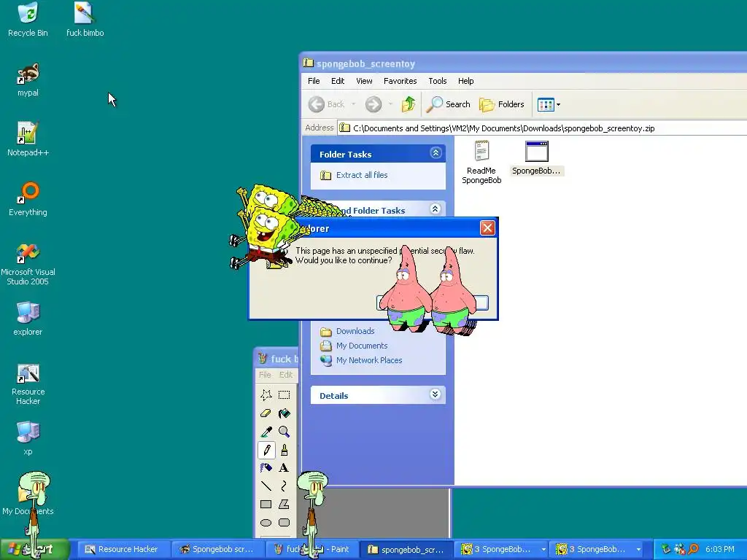Select the xp desktop icon
The image size is (747, 560).
[28, 438]
